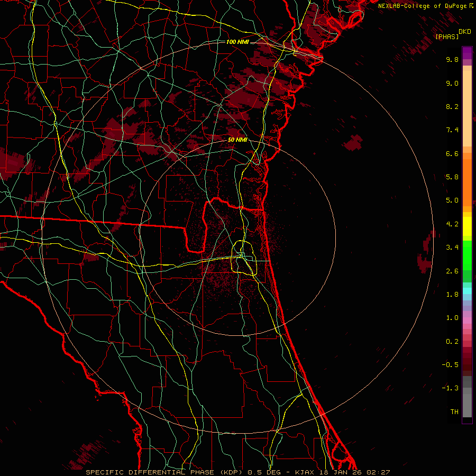The height and width of the screenshot is (476, 476).
Task: Click the 'SPECIFIC DIFFERENTIAL PHASE (KDP)' caption
Action: pos(165,472)
